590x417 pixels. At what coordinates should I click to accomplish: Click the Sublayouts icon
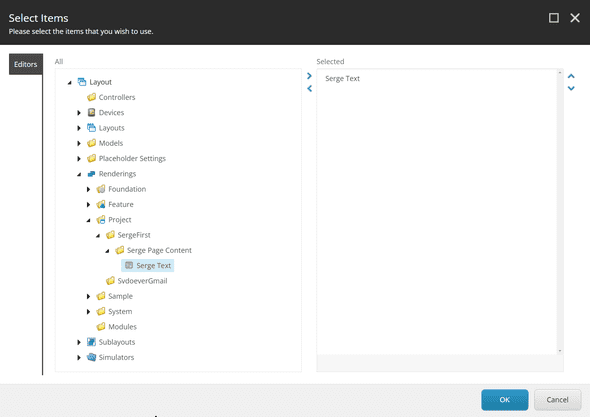91,342
